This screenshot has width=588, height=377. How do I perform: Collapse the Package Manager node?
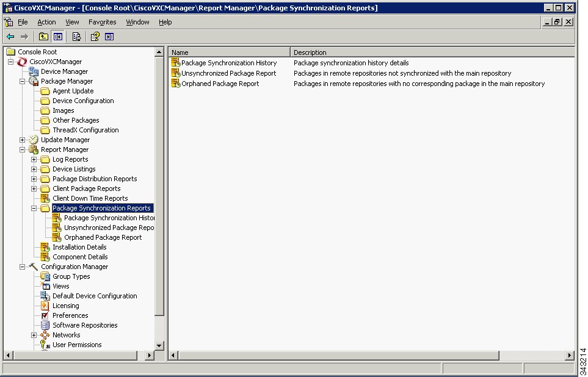point(23,81)
